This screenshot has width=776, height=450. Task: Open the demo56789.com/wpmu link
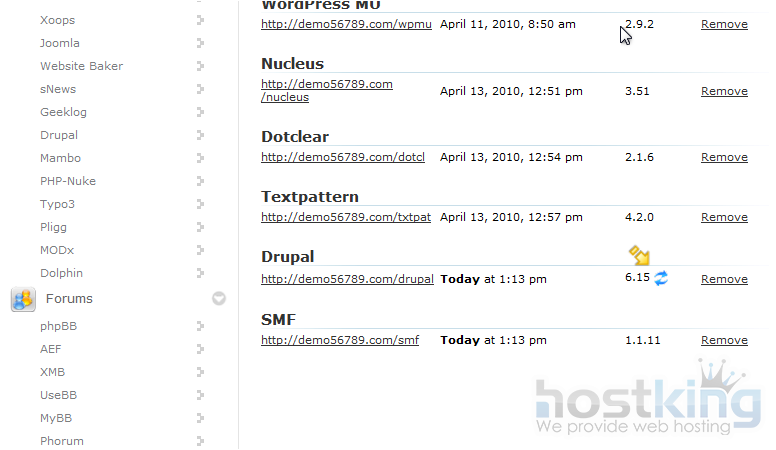click(x=346, y=23)
